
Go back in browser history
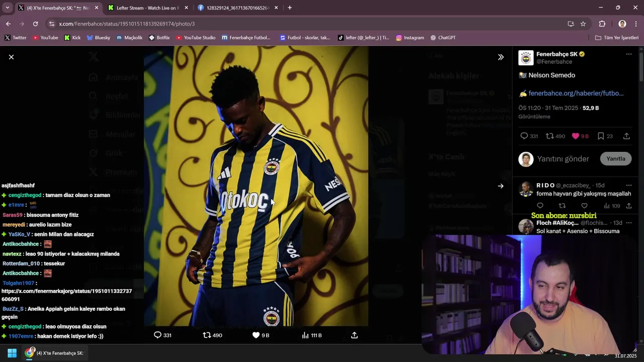pos(8,24)
